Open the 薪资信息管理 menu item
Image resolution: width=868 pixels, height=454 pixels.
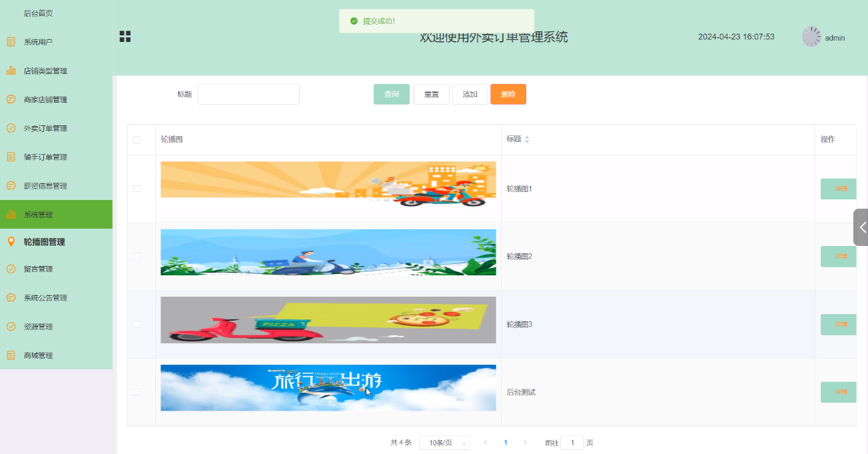56,186
